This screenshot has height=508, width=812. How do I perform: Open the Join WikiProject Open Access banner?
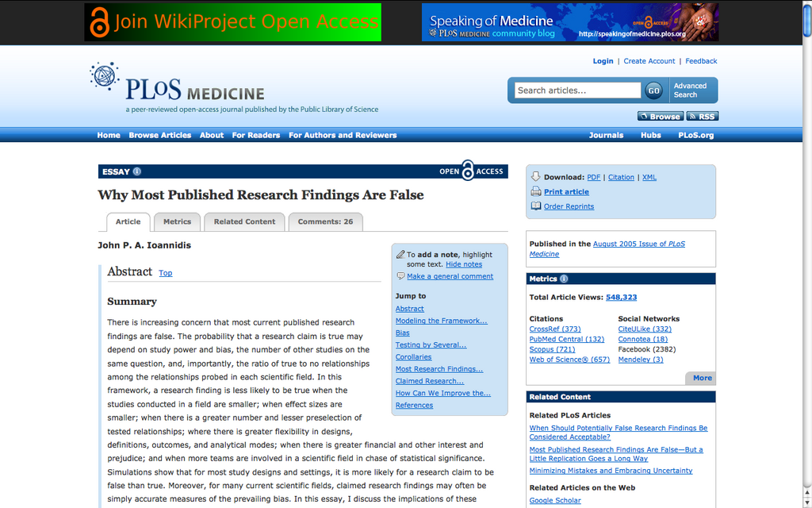(x=232, y=22)
